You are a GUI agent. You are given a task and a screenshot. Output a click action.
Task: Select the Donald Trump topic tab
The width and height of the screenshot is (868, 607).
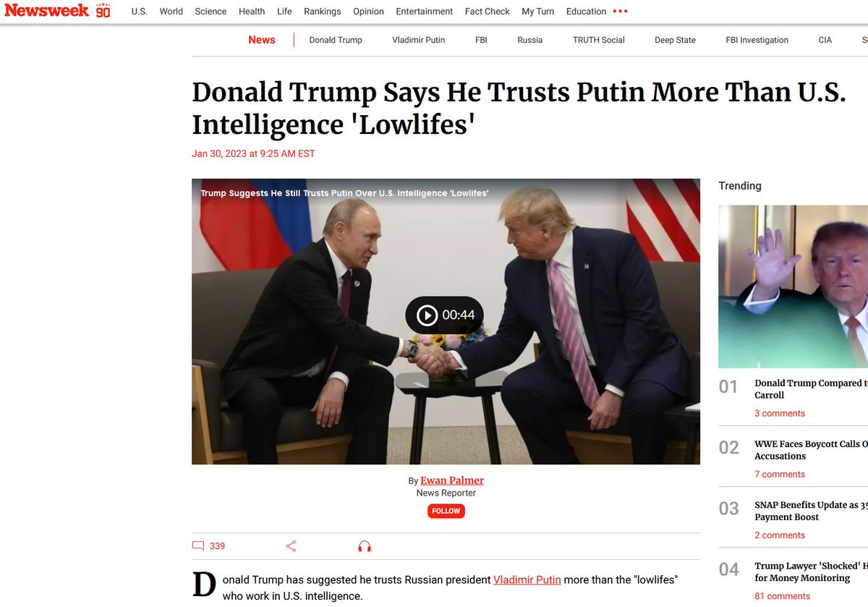point(336,40)
